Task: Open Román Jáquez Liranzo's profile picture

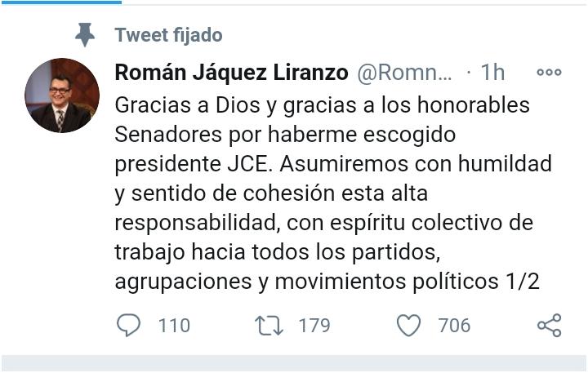Action: 62,95
